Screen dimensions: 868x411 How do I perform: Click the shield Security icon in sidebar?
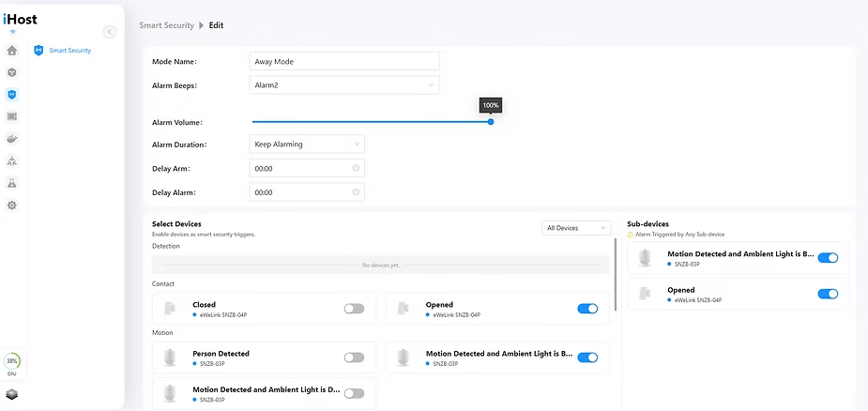pyautogui.click(x=11, y=95)
